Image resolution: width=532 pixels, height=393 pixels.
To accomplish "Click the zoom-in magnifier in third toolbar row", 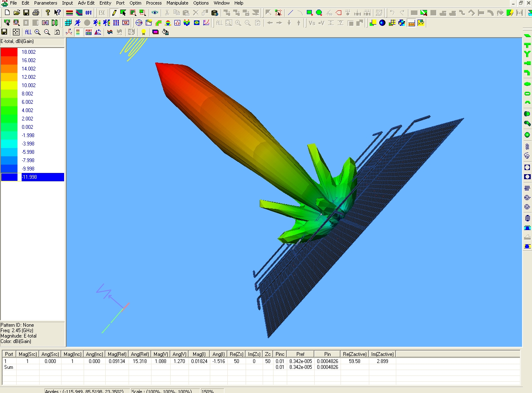I will coord(37,32).
